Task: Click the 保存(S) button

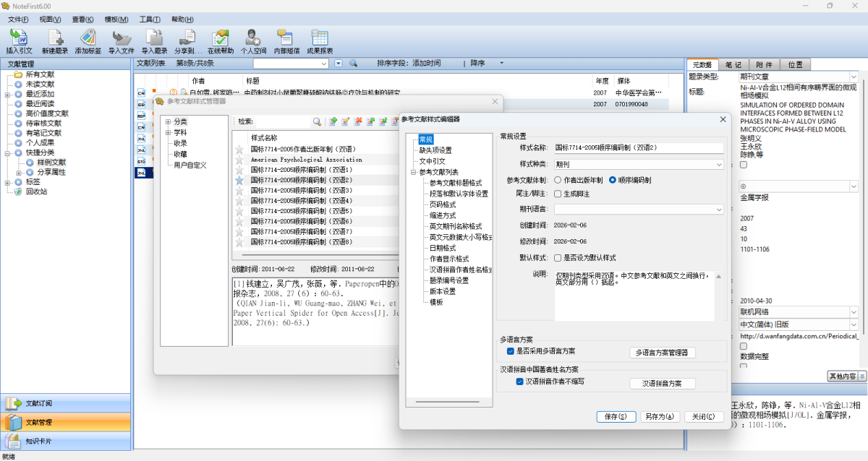Action: pyautogui.click(x=616, y=417)
